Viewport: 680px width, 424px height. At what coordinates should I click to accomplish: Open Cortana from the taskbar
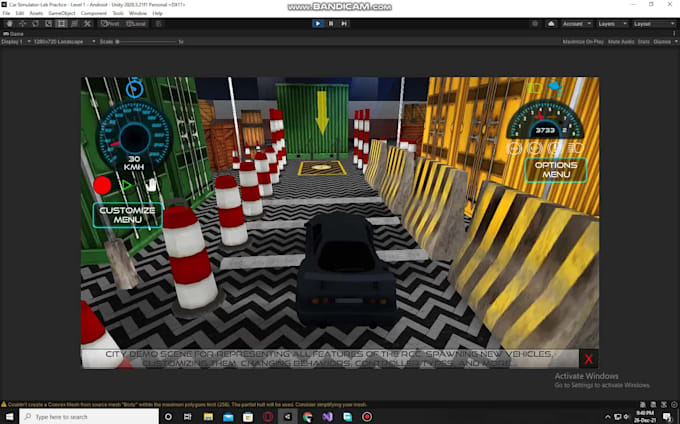coord(168,417)
